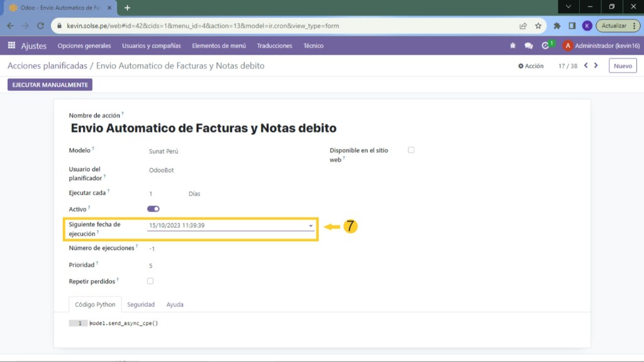Click the debug bug icon in navbar

click(x=513, y=46)
